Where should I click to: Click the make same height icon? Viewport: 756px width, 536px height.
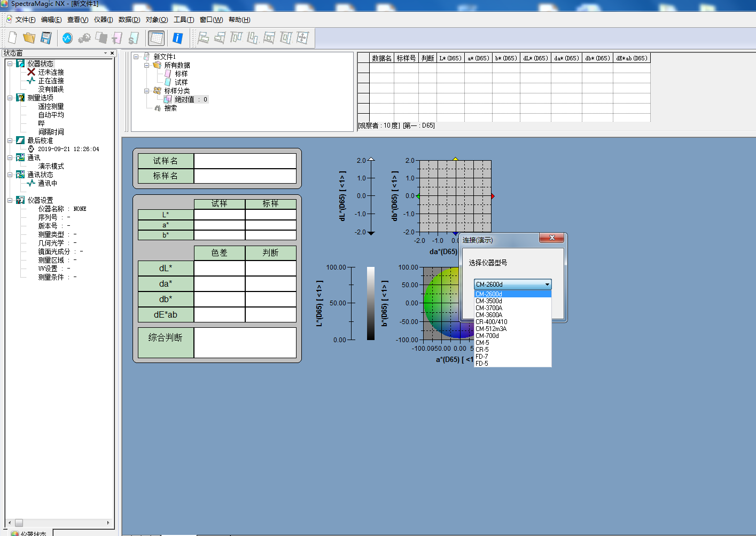pos(286,38)
